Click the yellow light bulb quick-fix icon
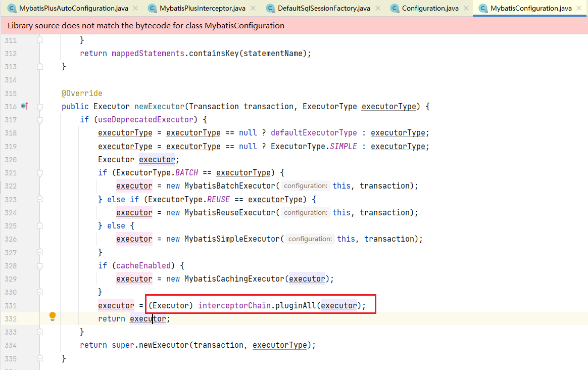This screenshot has height=370, width=588. click(x=52, y=317)
